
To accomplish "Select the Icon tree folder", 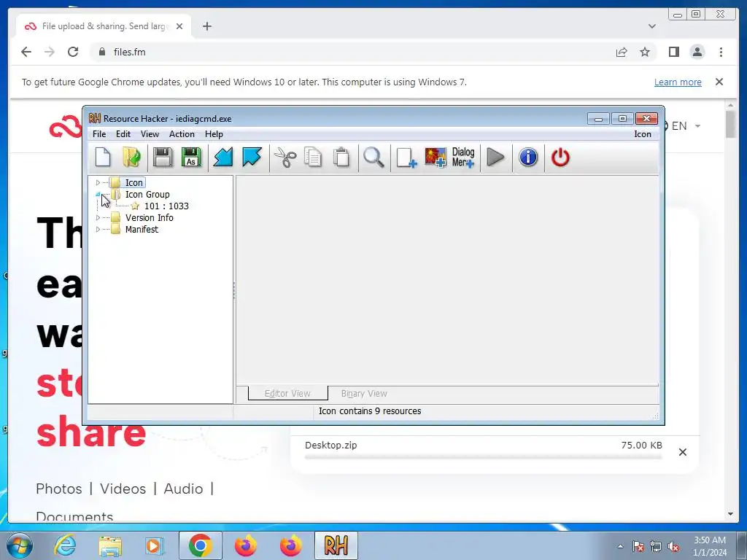I will [x=134, y=182].
